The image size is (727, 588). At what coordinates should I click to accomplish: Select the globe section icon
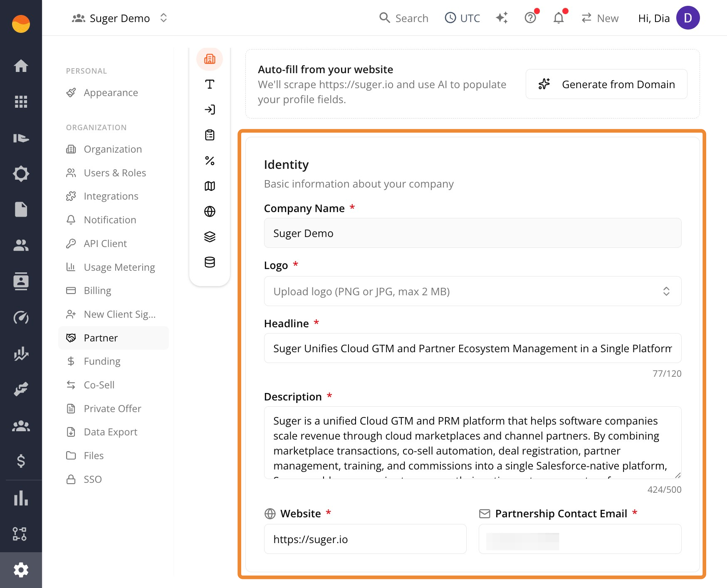click(210, 211)
